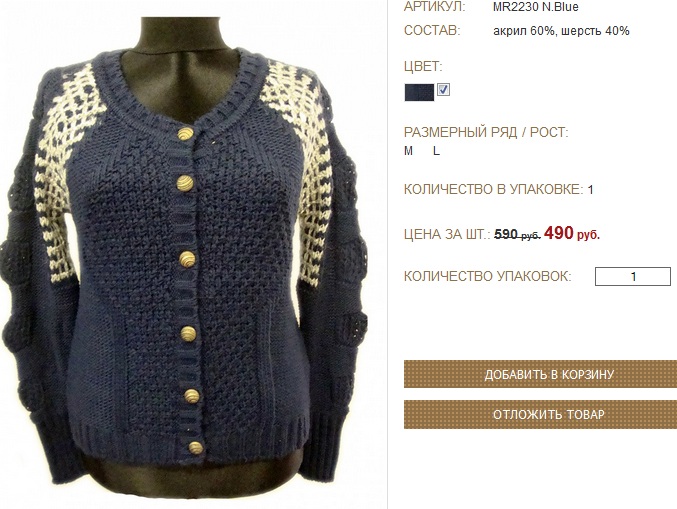Screen dimensions: 677x509
Task: Click the ЦЕНА ЗА ШТ. label
Action: click(447, 234)
